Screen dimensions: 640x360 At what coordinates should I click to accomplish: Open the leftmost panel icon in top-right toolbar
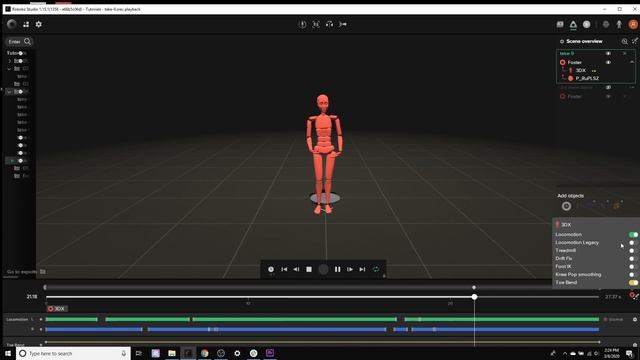(560, 24)
